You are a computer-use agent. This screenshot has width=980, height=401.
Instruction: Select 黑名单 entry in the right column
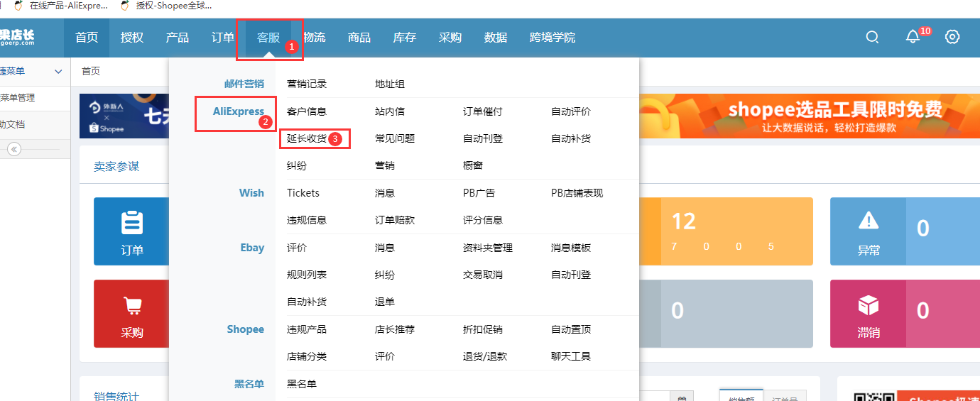point(302,384)
